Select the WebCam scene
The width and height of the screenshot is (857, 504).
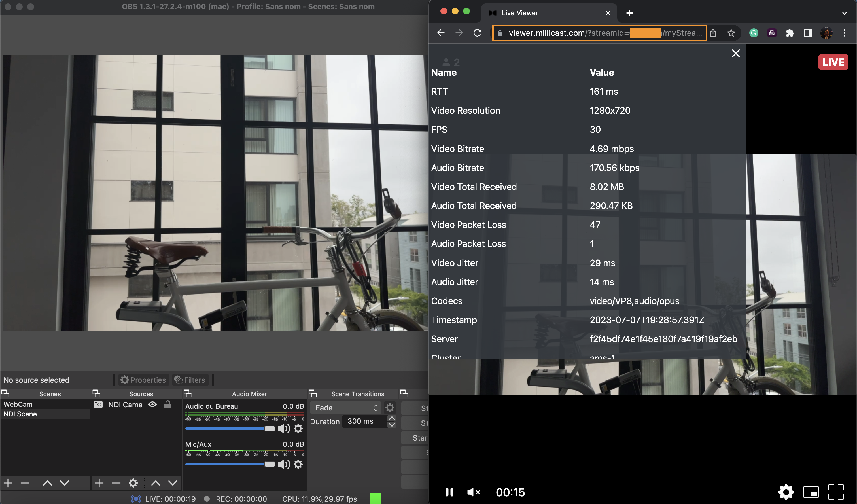pos(18,404)
